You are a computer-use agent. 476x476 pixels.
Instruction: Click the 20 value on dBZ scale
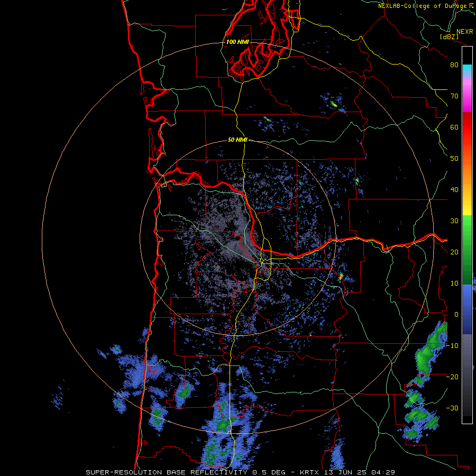(x=454, y=252)
